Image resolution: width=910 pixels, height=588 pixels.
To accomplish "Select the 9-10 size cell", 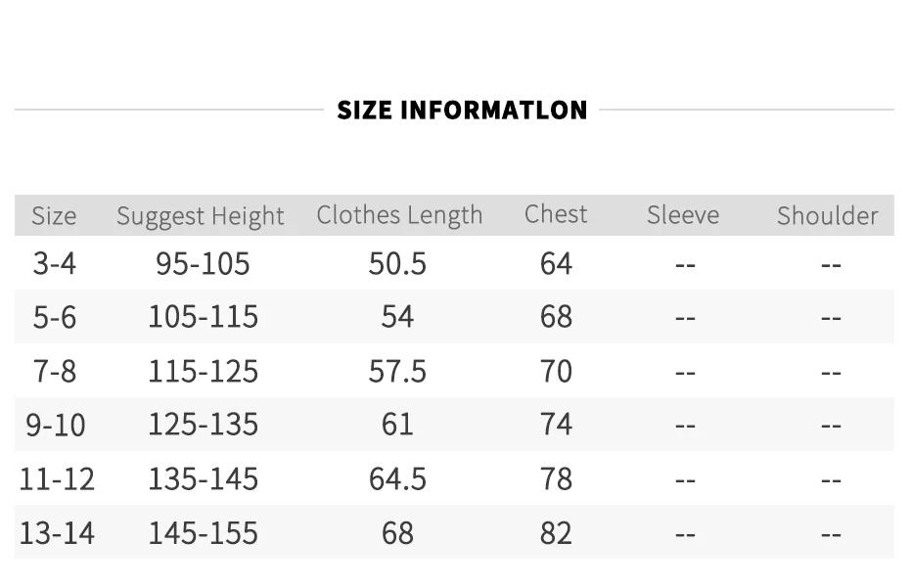I will click(56, 425).
